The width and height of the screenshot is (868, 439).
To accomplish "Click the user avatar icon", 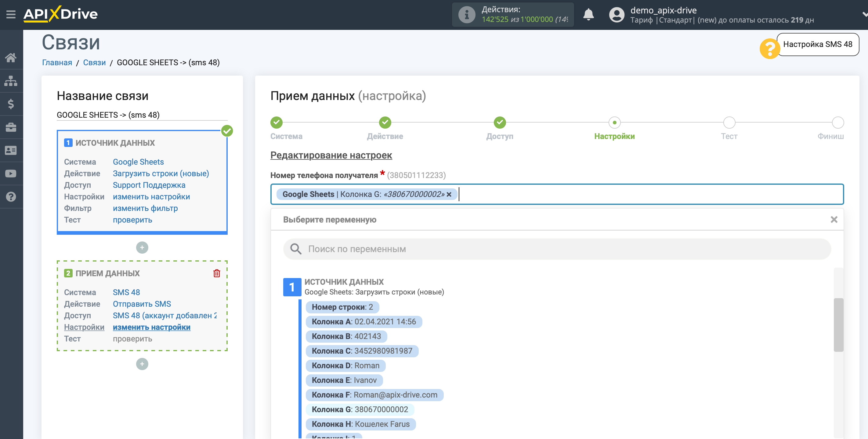I will point(617,14).
